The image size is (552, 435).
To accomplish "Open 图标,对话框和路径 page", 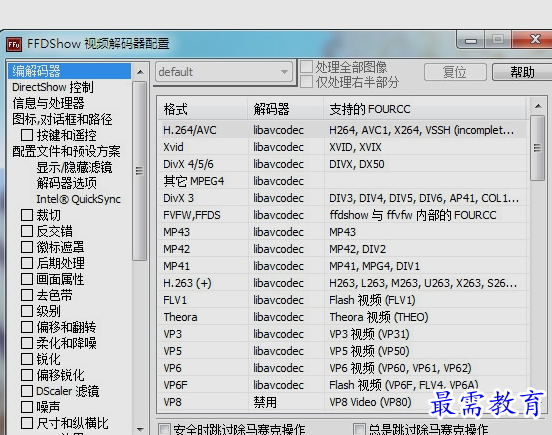I will (x=62, y=119).
